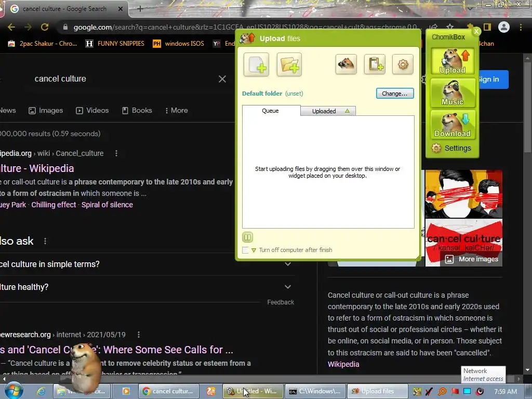Open the Windows Start menu
The height and width of the screenshot is (399, 532).
(x=14, y=390)
